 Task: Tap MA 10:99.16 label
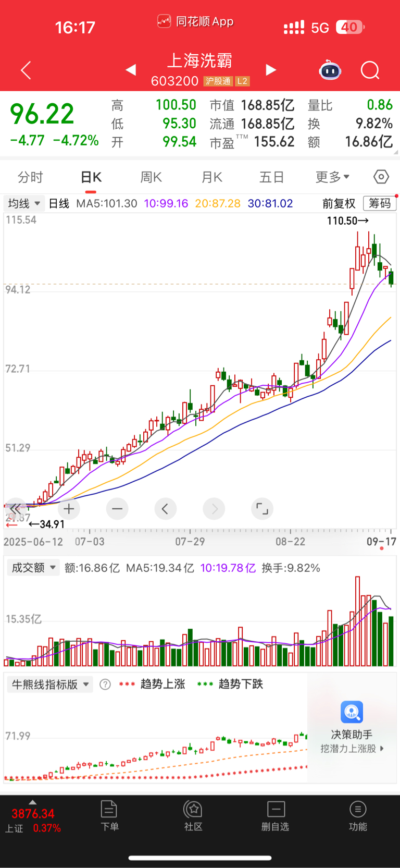tap(166, 203)
